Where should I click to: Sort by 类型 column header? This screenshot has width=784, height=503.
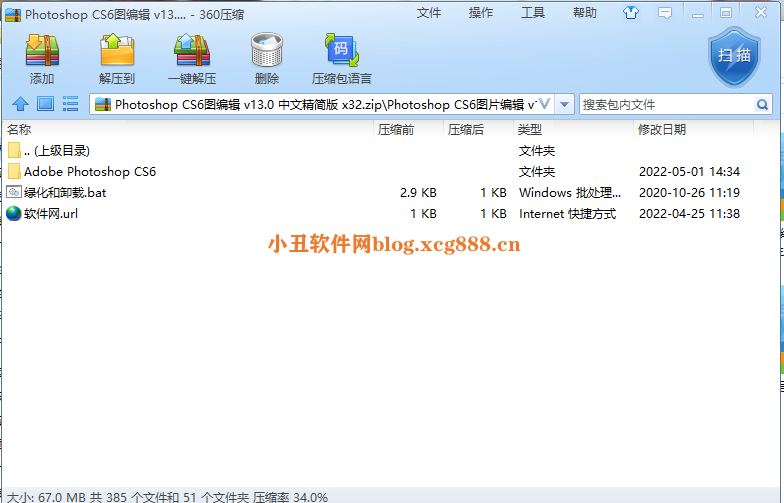[x=530, y=130]
